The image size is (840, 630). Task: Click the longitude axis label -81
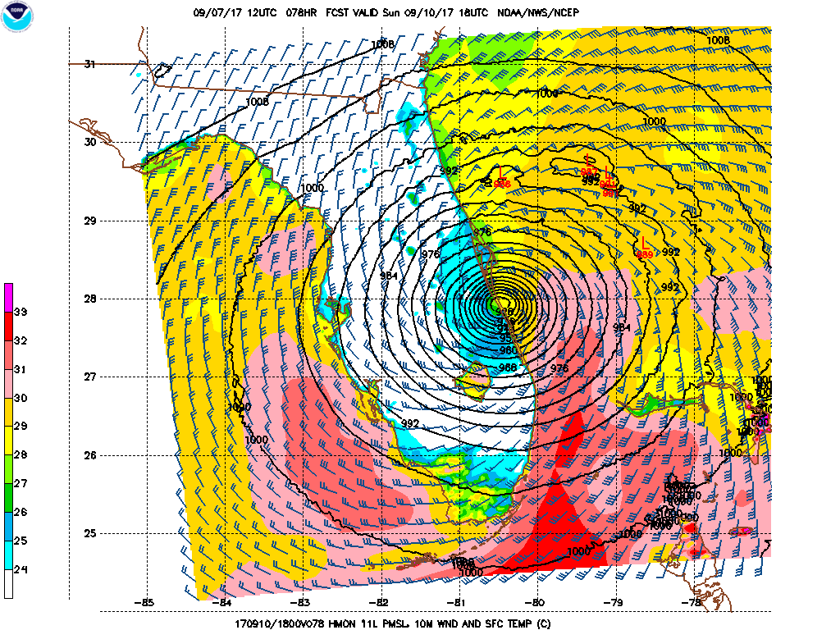point(457,603)
